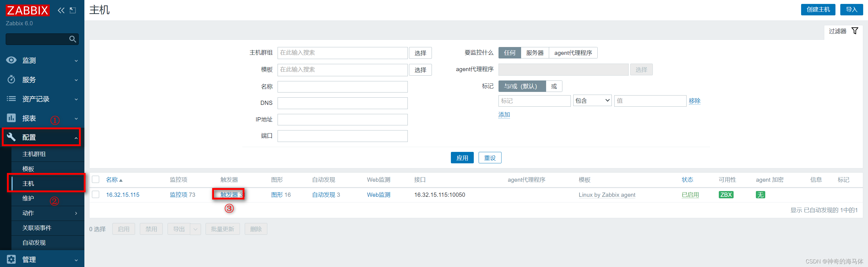The height and width of the screenshot is (267, 868).
Task: Click 选择 next to 模板
Action: click(x=420, y=70)
